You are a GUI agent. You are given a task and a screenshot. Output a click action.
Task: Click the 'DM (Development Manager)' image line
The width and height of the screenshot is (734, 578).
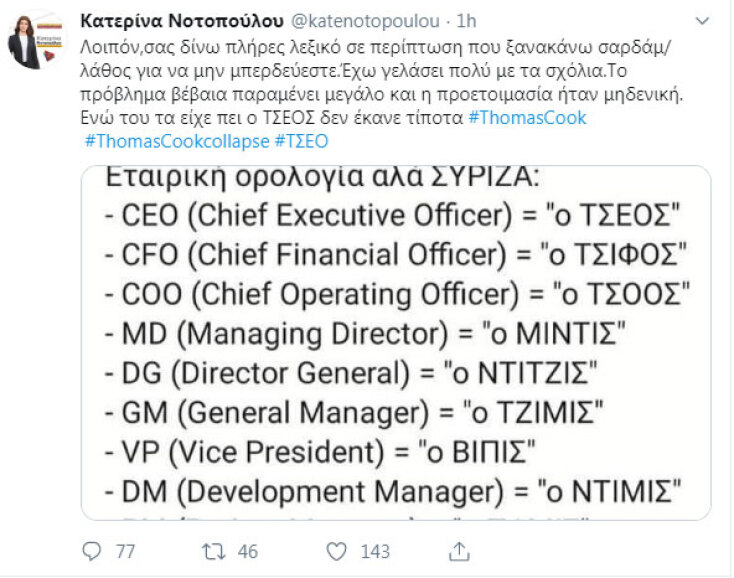pyautogui.click(x=391, y=491)
